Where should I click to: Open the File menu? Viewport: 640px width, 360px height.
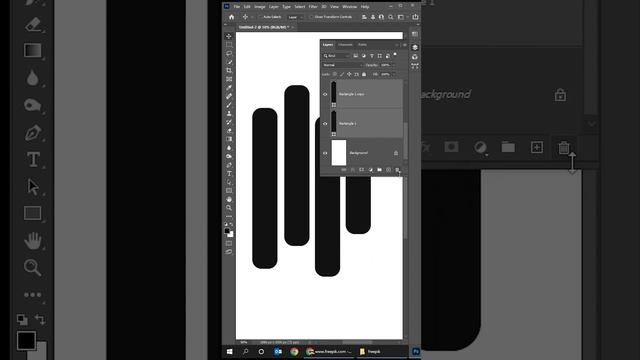(237, 7)
